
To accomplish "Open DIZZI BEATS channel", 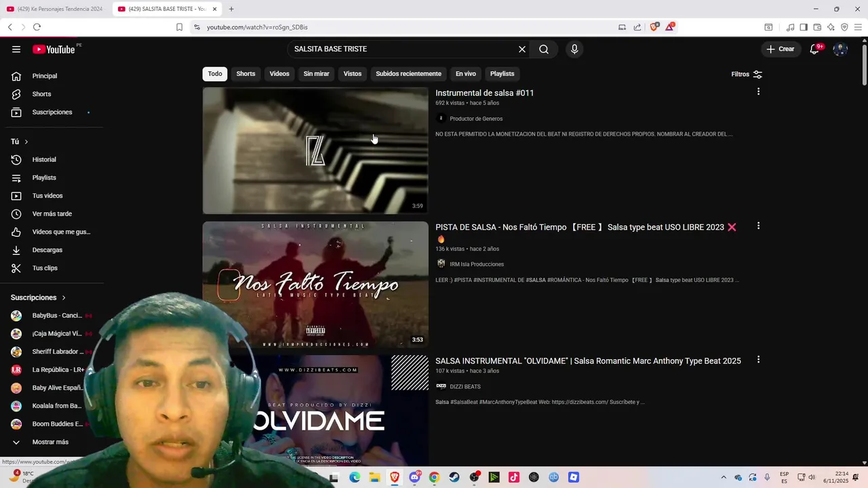I will pyautogui.click(x=465, y=386).
